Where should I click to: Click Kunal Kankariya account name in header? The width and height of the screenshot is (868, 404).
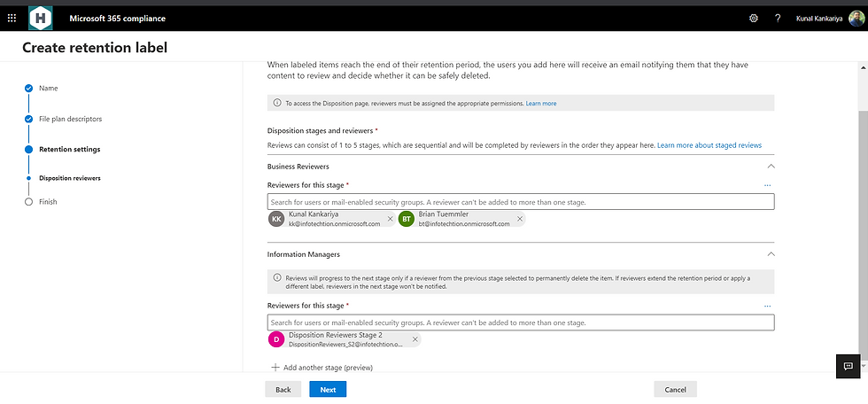818,19
